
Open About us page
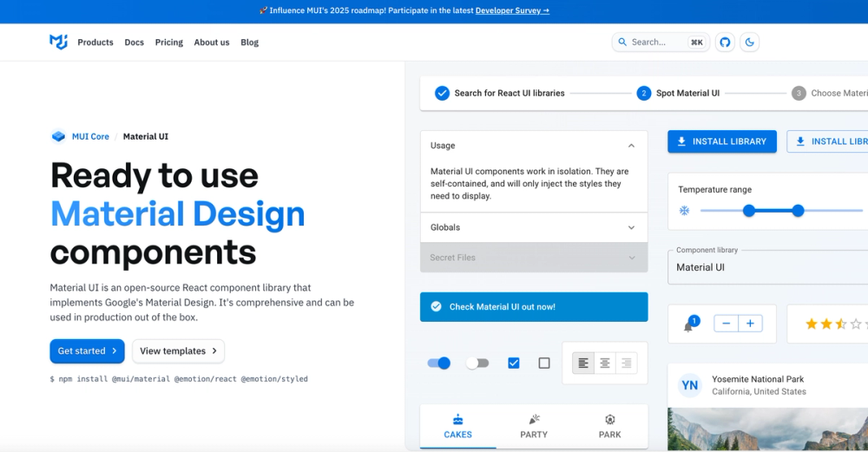point(212,42)
